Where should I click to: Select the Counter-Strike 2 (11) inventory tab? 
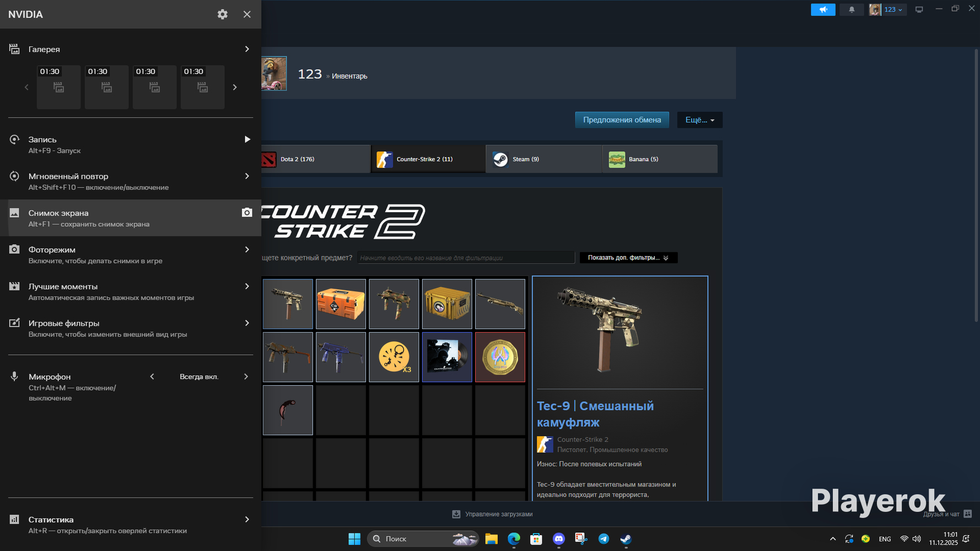[428, 159]
